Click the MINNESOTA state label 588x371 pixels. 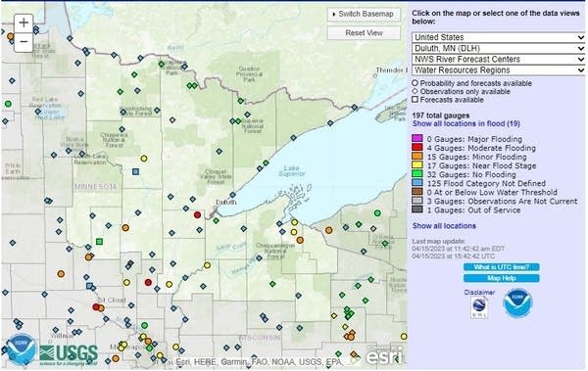(x=96, y=187)
